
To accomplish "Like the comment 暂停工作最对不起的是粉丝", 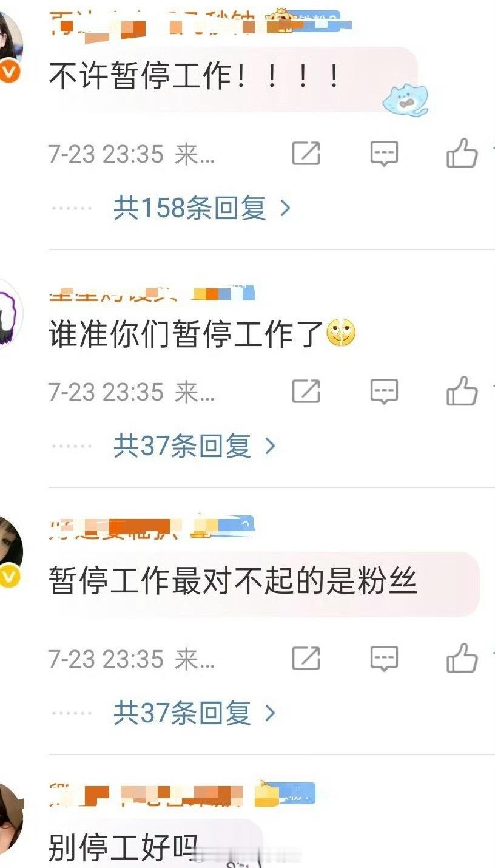I will pyautogui.click(x=462, y=657).
